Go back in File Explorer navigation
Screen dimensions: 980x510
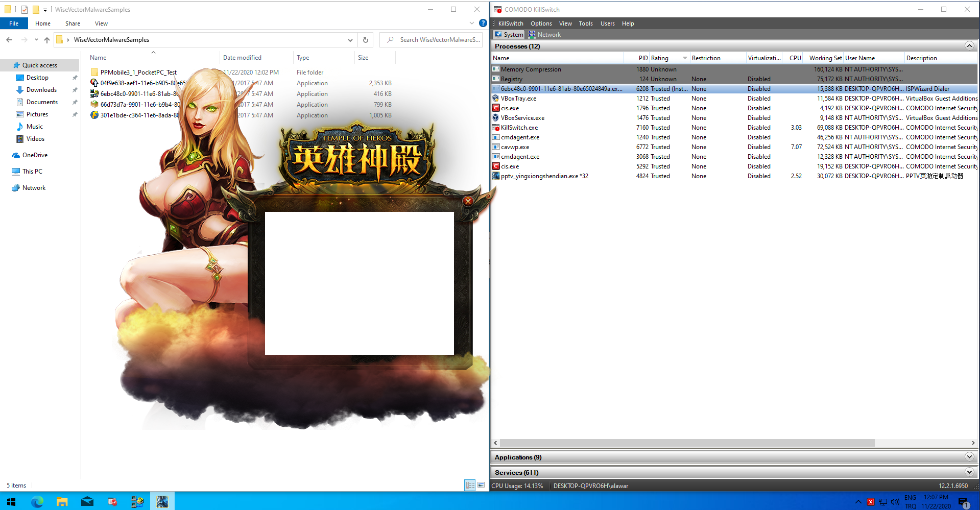[9, 40]
